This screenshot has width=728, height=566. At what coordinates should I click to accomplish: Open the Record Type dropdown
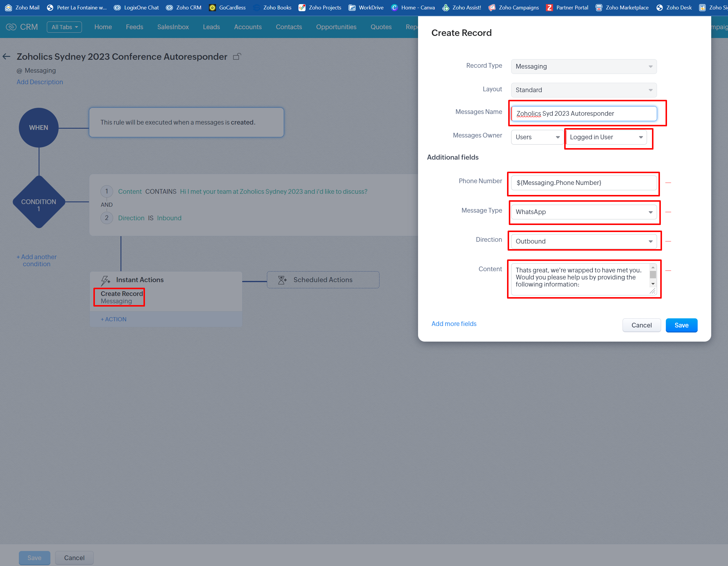(x=584, y=66)
